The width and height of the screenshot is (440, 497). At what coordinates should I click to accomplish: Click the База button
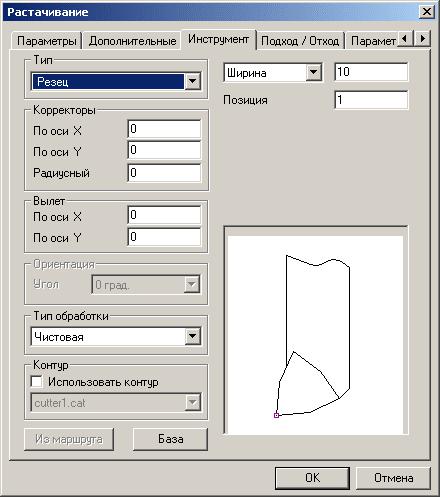tap(170, 439)
